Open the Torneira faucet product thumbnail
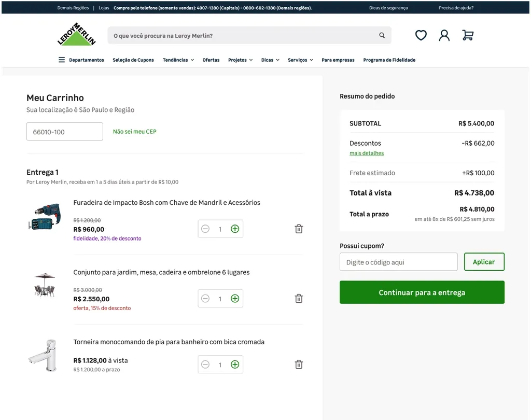The height and width of the screenshot is (420, 531). pyautogui.click(x=43, y=355)
